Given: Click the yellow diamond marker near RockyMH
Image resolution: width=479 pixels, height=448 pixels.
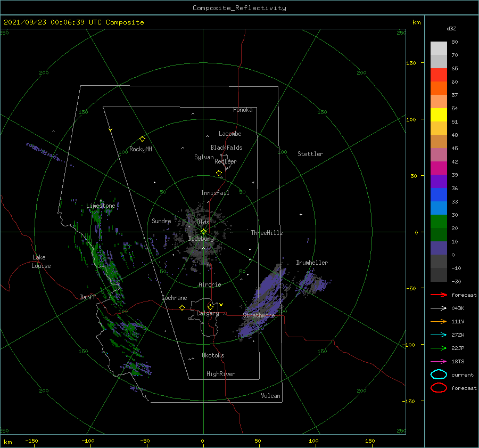Looking at the screenshot, I should tap(142, 139).
